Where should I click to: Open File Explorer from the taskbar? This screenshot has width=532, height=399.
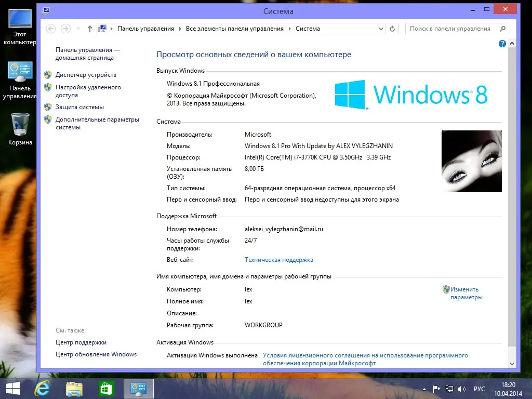point(74,388)
